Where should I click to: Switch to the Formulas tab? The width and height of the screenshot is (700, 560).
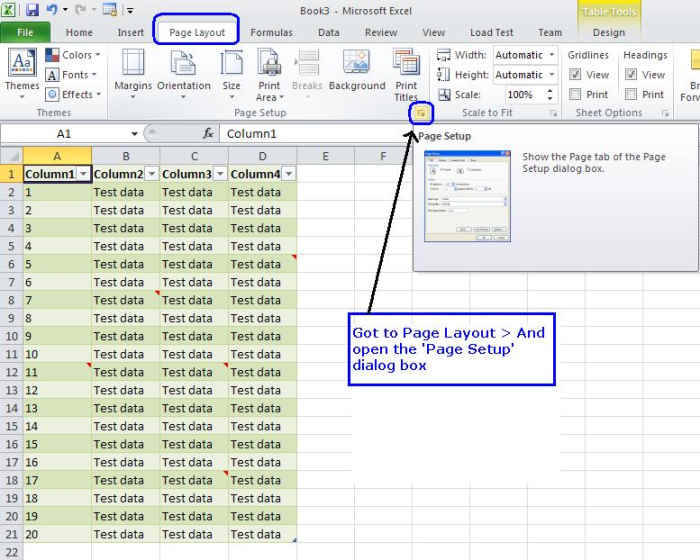[271, 32]
